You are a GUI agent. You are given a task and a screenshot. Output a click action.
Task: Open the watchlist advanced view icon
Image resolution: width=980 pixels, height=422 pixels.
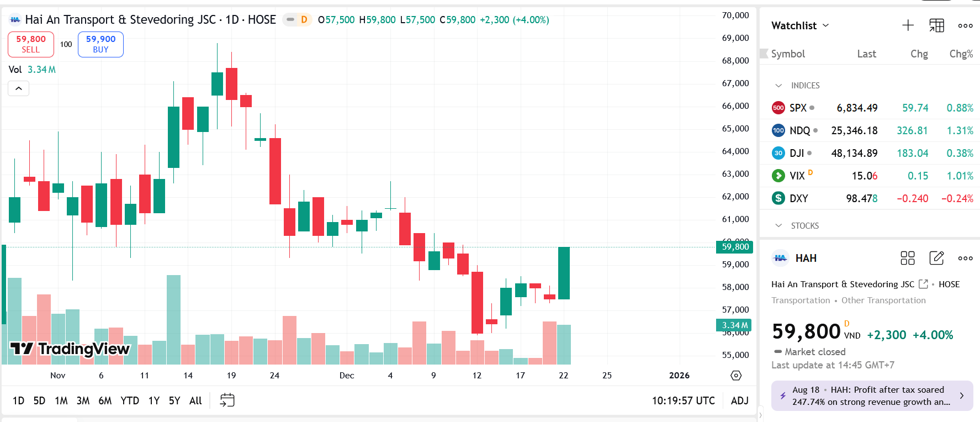pyautogui.click(x=936, y=25)
